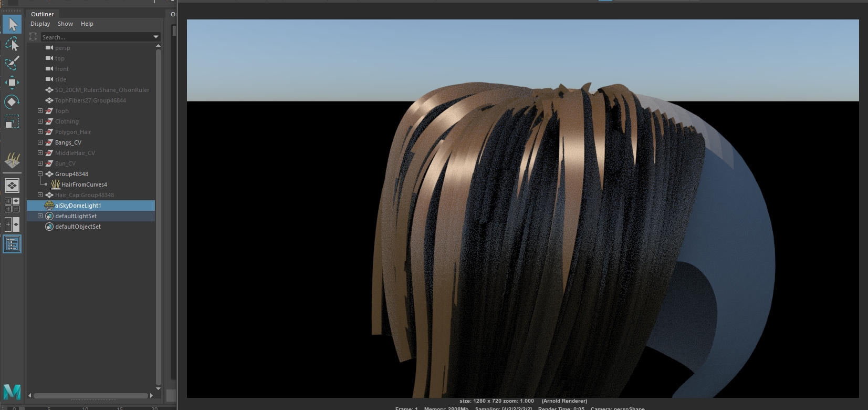
Task: Expand the Toph node in Outliner
Action: (x=40, y=111)
